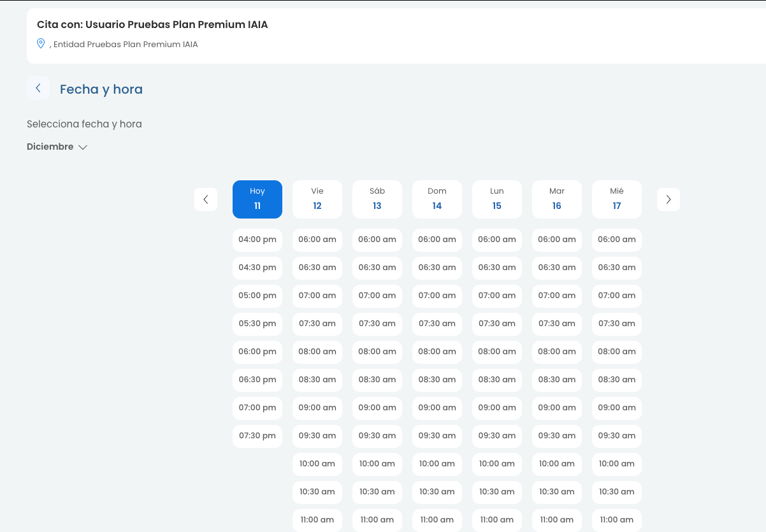Book the 04:00 pm slot today
The width and height of the screenshot is (766, 532).
click(257, 240)
